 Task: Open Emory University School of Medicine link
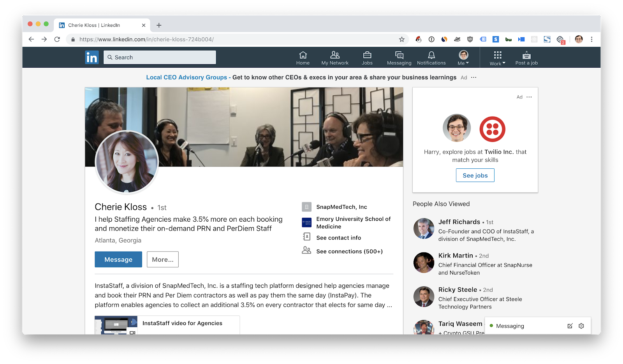click(x=354, y=223)
